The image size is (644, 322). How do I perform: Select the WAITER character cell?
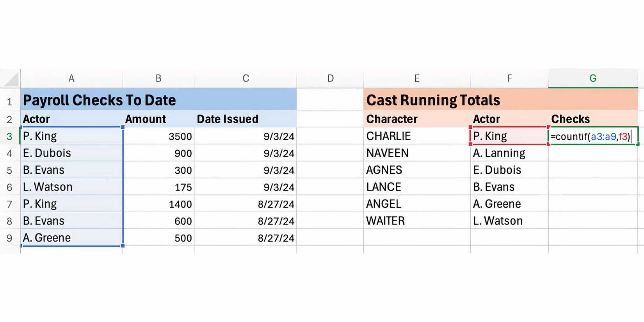[416, 221]
